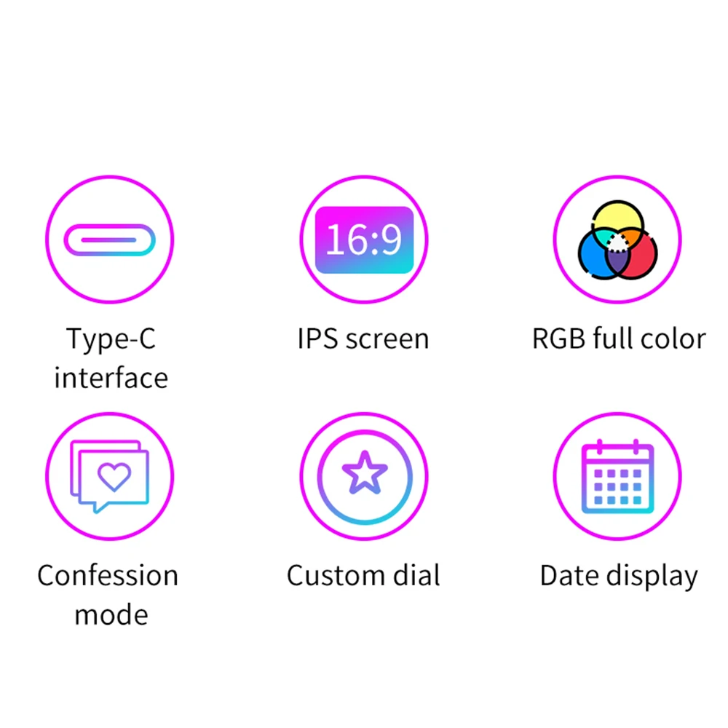Click the 'IPS screen' label
Image resolution: width=728 pixels, height=728 pixels.
(363, 339)
